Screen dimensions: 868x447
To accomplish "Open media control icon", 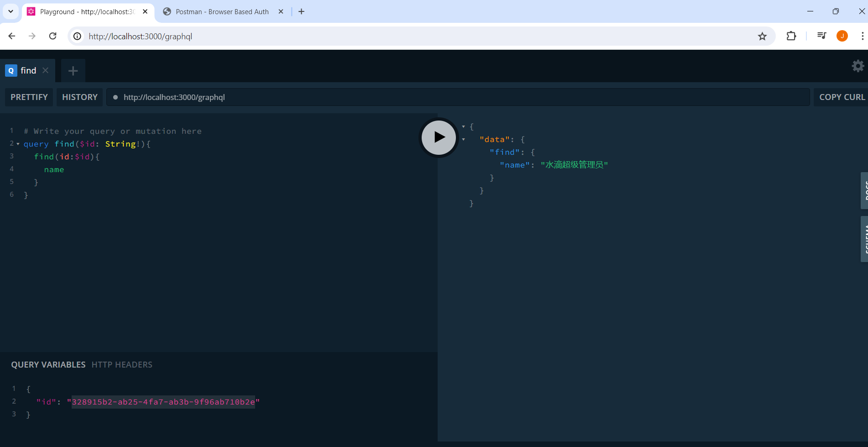I will coord(822,36).
